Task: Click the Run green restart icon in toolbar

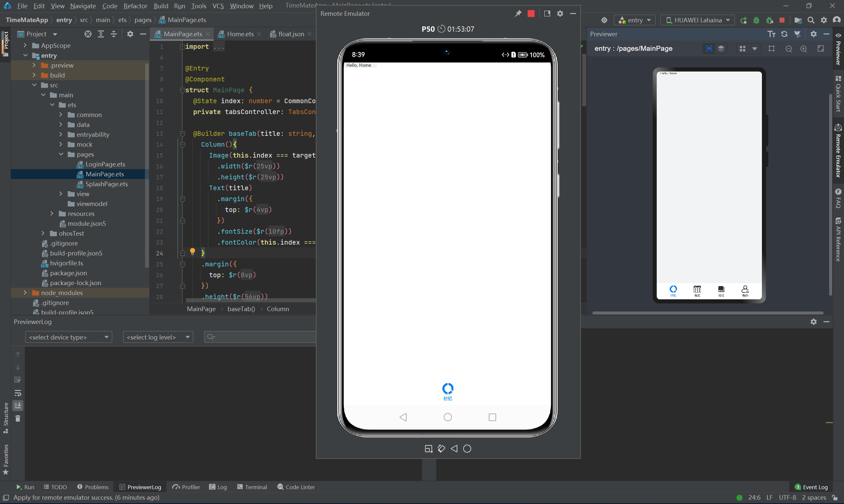Action: pos(743,20)
